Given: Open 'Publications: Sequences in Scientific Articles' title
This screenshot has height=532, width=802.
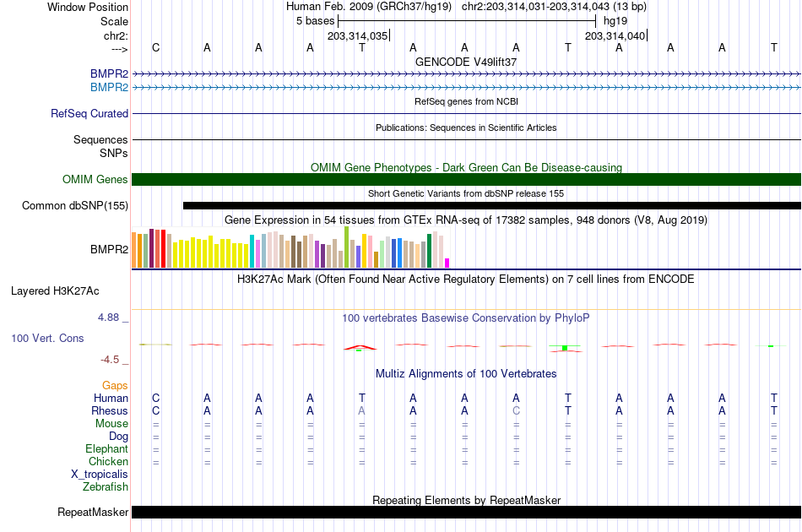Looking at the screenshot, I should pos(466,128).
